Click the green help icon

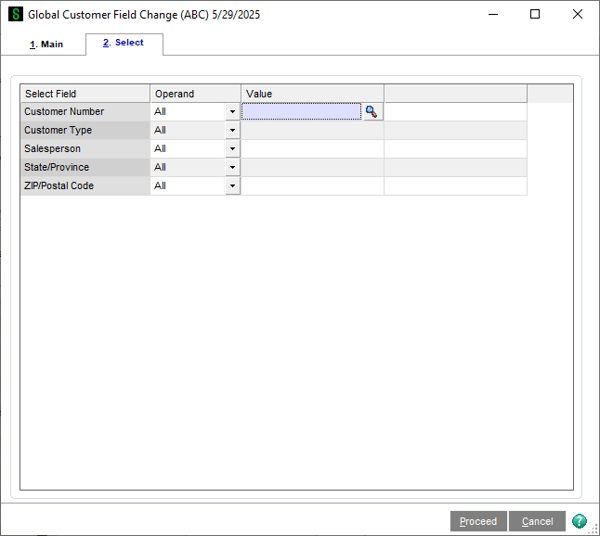tap(579, 521)
